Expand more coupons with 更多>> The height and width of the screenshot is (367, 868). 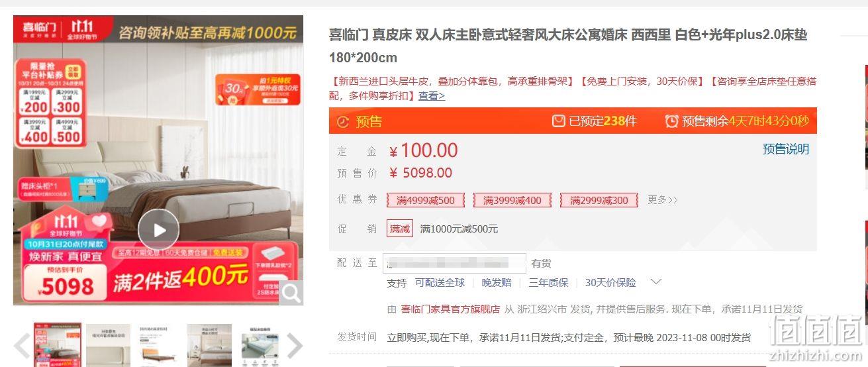[663, 199]
